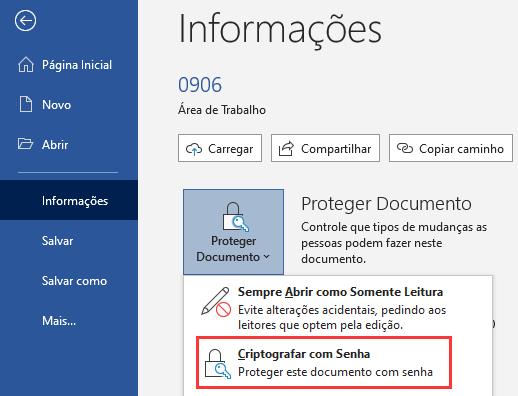
Task: Click the Abrir open folder icon
Action: point(25,144)
